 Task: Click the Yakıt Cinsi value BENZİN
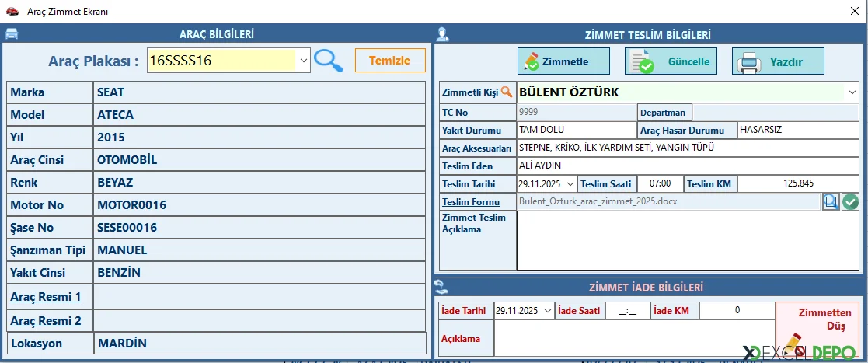(259, 272)
